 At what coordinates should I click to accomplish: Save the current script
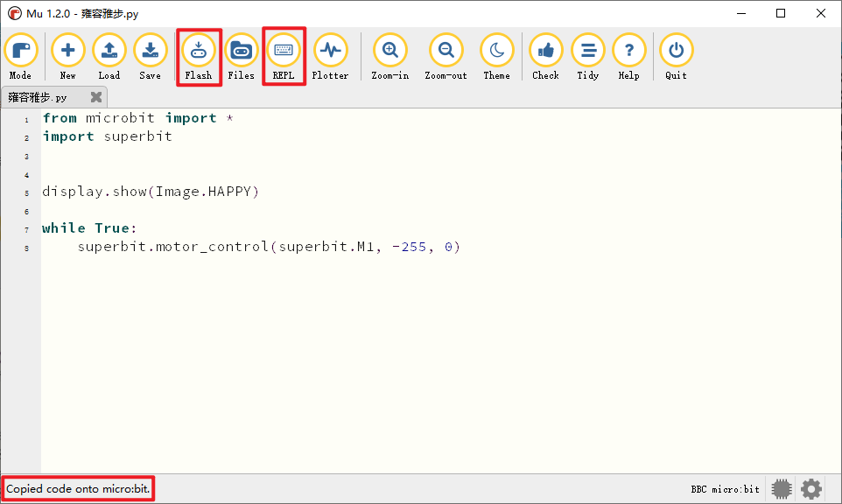tap(151, 57)
